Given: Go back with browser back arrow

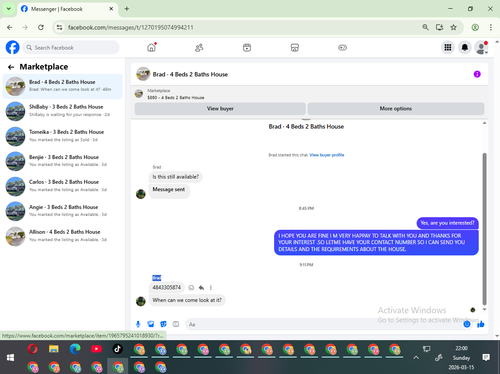Looking at the screenshot, I should point(10,27).
